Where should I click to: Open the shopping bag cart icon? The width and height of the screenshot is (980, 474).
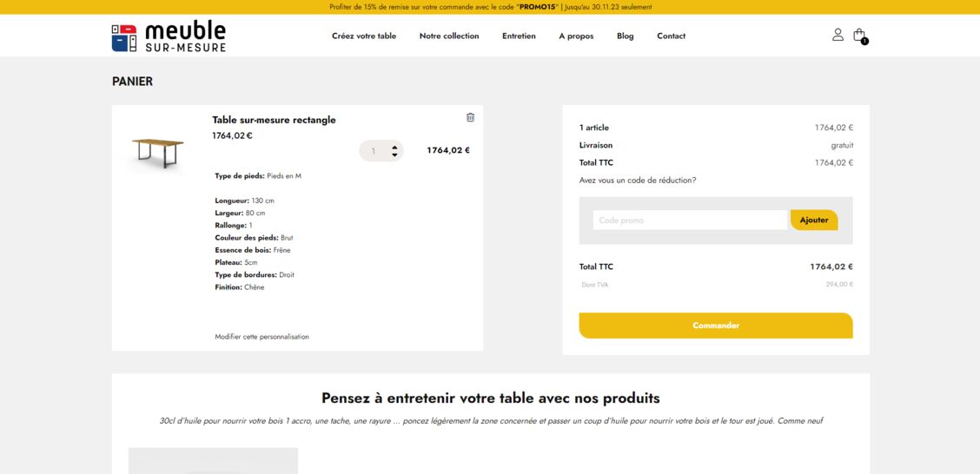coord(860,36)
